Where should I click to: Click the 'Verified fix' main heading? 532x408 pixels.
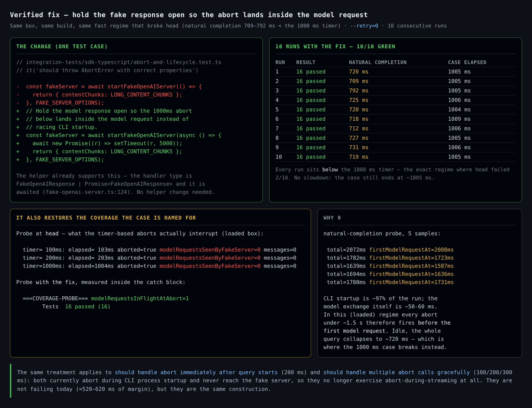click(x=189, y=15)
